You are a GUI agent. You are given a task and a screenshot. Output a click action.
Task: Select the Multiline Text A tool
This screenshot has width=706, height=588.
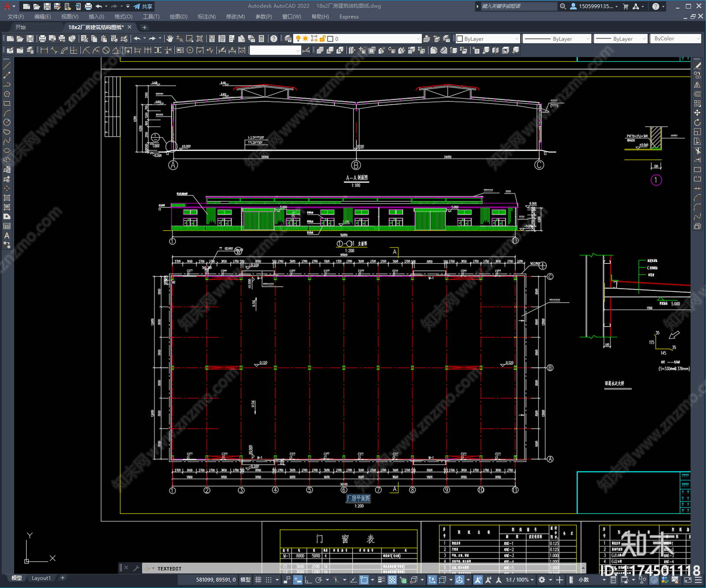point(7,236)
